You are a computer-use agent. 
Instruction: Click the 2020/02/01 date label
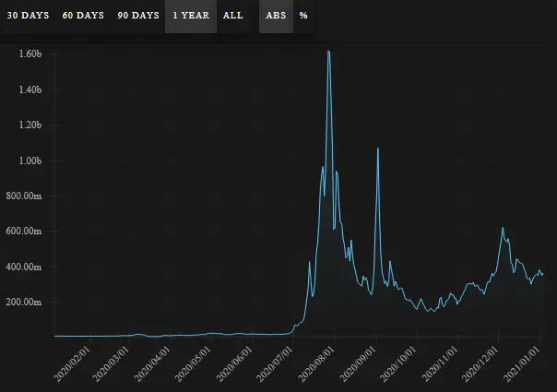pos(73,364)
